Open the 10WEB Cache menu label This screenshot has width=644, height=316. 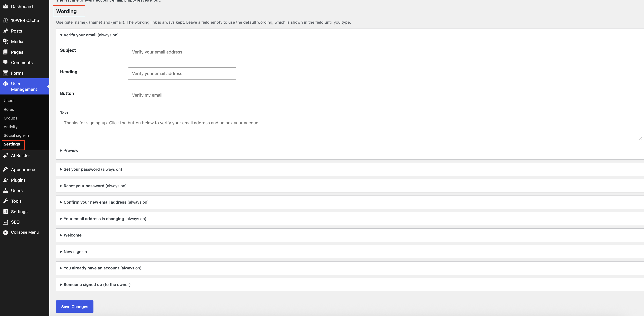click(x=25, y=20)
